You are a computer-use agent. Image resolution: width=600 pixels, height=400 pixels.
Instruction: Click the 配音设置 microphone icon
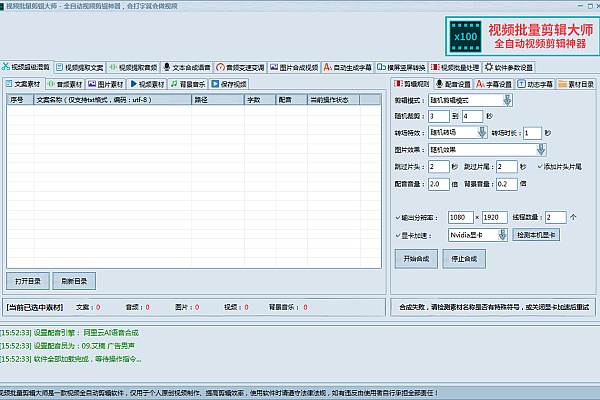click(x=439, y=84)
